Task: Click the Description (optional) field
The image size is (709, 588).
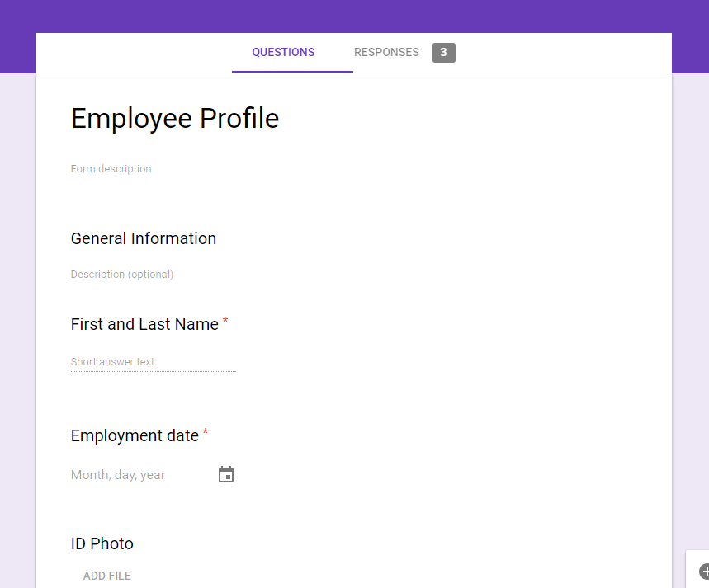Action: point(122,275)
